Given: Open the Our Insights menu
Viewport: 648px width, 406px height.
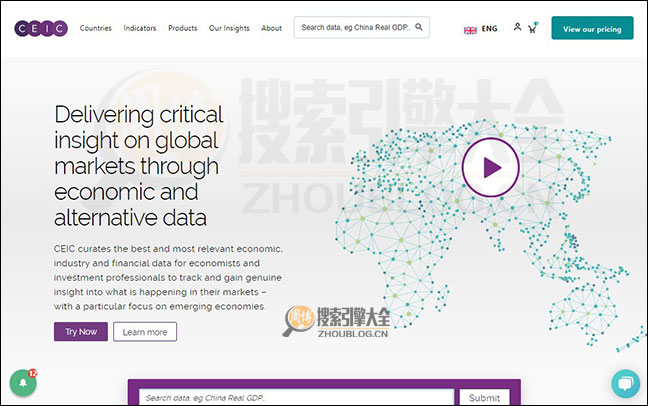Looking at the screenshot, I should point(229,28).
